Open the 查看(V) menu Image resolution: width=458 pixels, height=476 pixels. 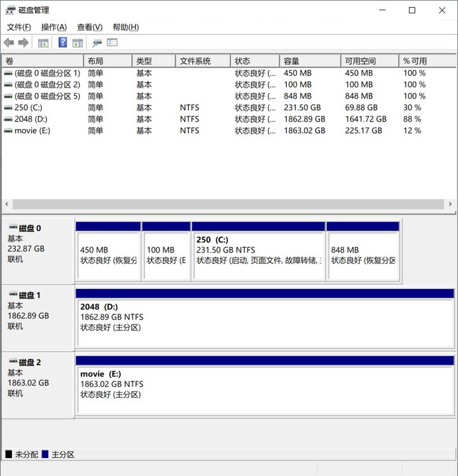(x=90, y=27)
